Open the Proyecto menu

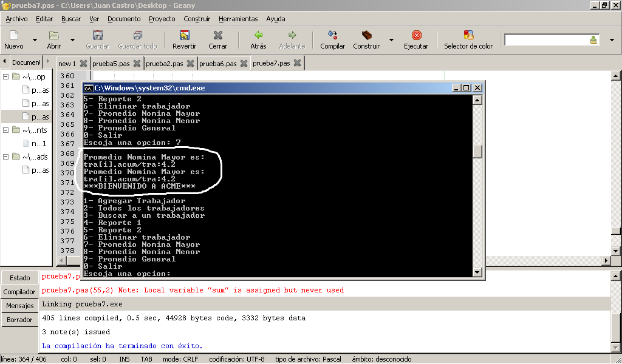point(162,19)
